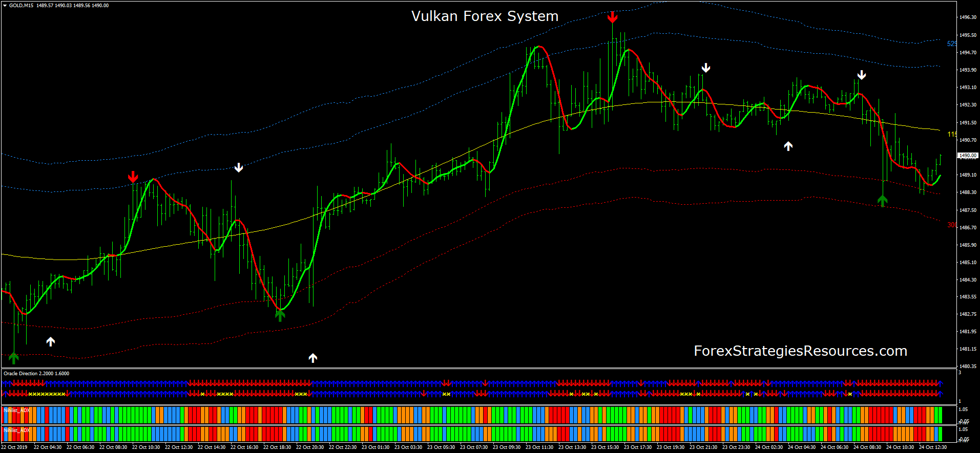The image size is (980, 453).
Task: Click the 22 Oct 16:30 time label
Action: tap(244, 447)
